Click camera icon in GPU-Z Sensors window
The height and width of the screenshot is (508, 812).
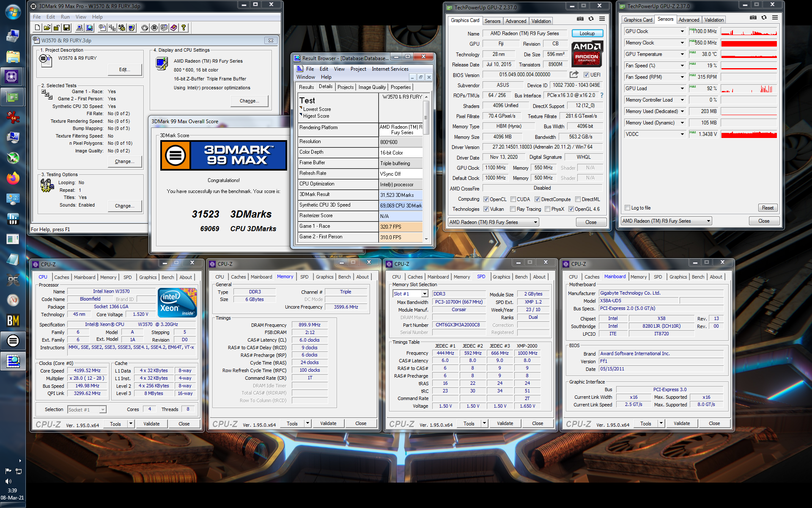[x=753, y=18]
